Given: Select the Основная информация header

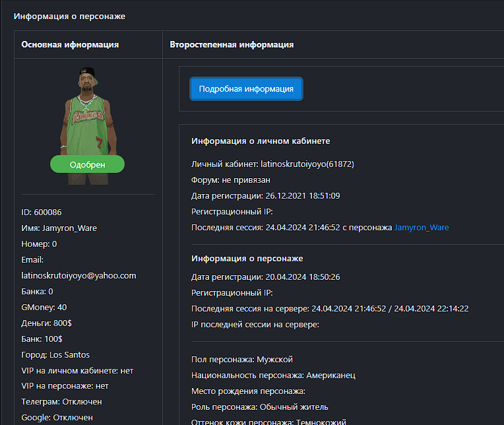Looking at the screenshot, I should [70, 45].
